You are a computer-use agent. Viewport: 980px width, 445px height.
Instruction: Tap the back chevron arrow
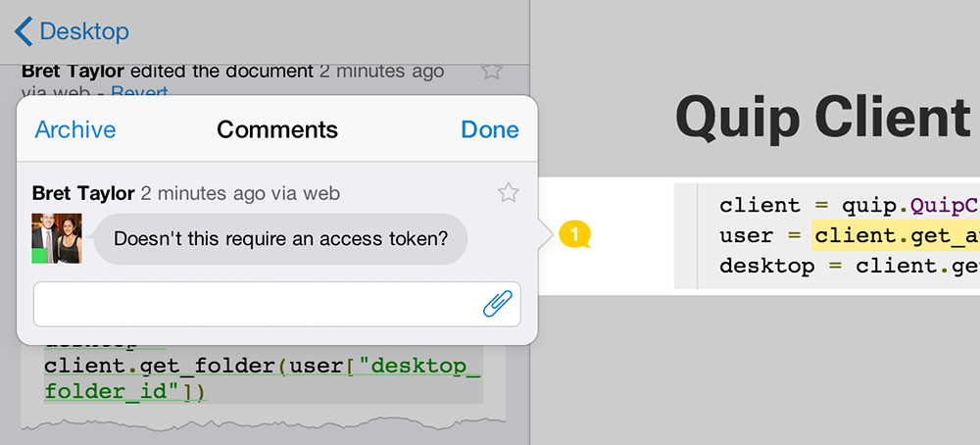pos(23,31)
